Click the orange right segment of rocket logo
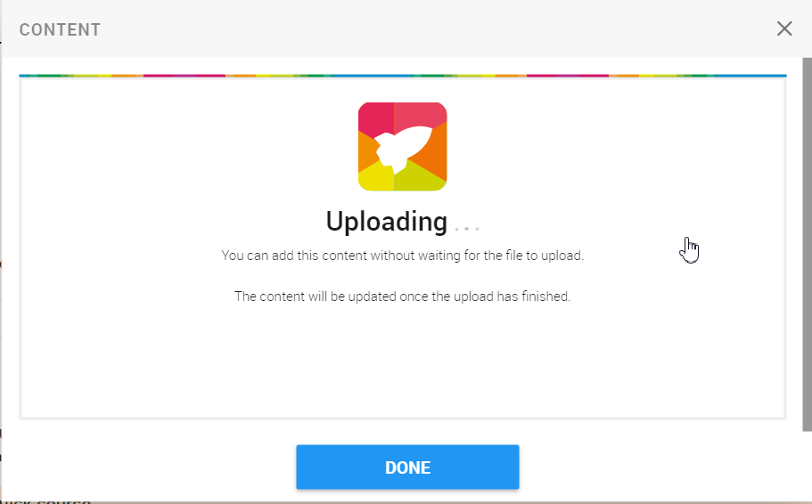Viewport: 812px width, 504px height. [x=437, y=150]
